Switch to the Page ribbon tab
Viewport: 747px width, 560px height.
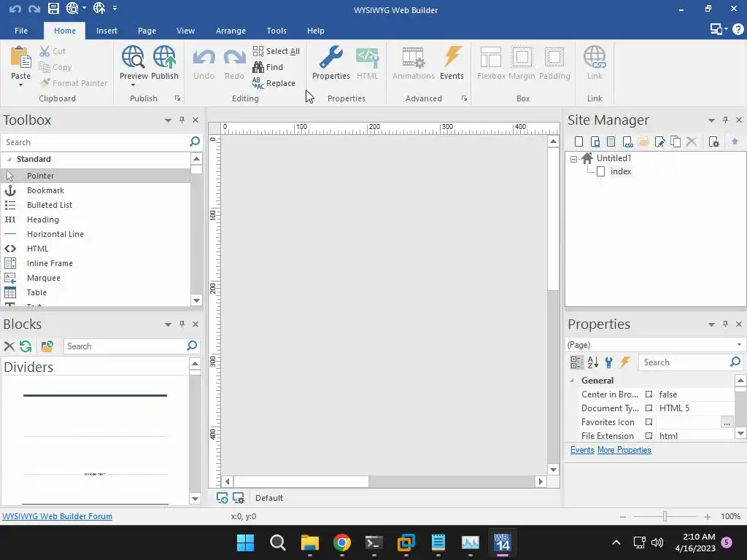147,31
